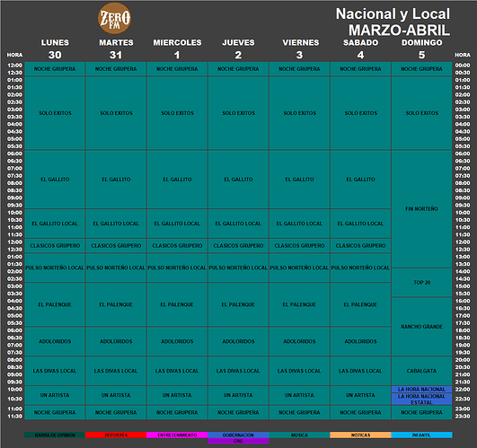Click the left HORA column label
This screenshot has width=477, height=448.
tap(14, 55)
